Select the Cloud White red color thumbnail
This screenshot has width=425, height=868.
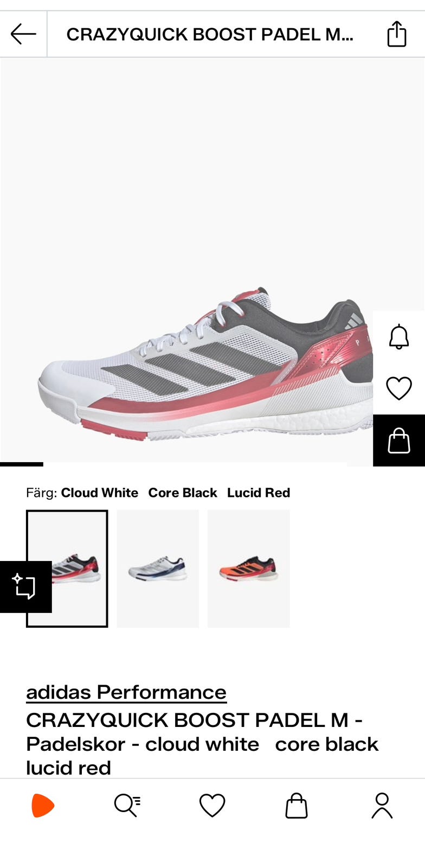[x=67, y=569]
